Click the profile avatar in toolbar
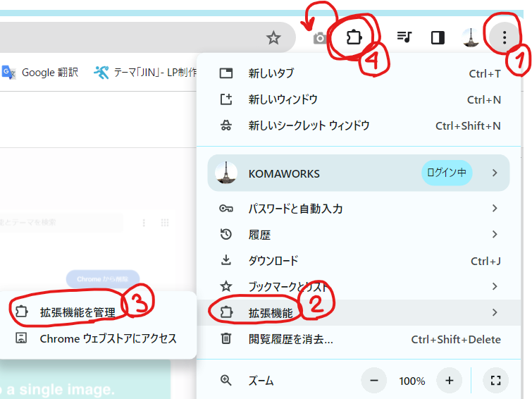The image size is (532, 399). (x=471, y=38)
